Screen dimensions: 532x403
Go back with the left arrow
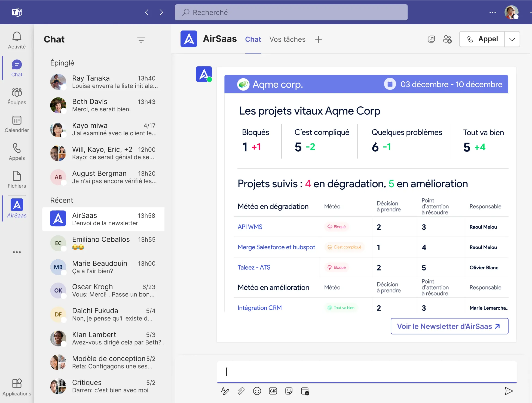[147, 12]
